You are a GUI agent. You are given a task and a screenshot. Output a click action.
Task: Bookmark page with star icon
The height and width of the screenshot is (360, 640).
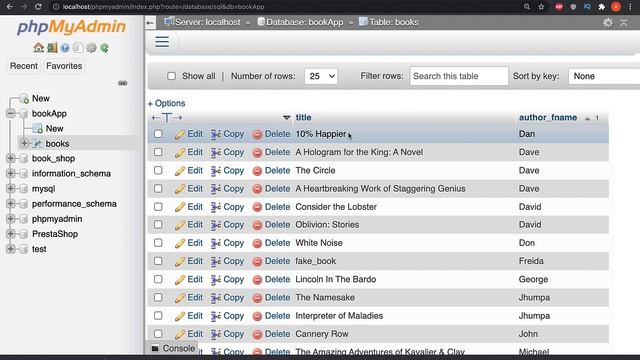pos(541,7)
